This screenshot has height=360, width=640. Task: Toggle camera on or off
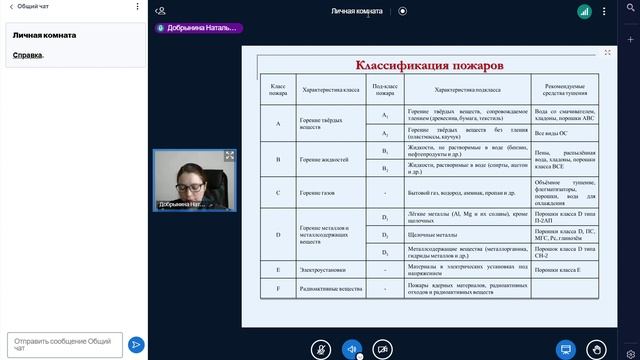(x=382, y=350)
